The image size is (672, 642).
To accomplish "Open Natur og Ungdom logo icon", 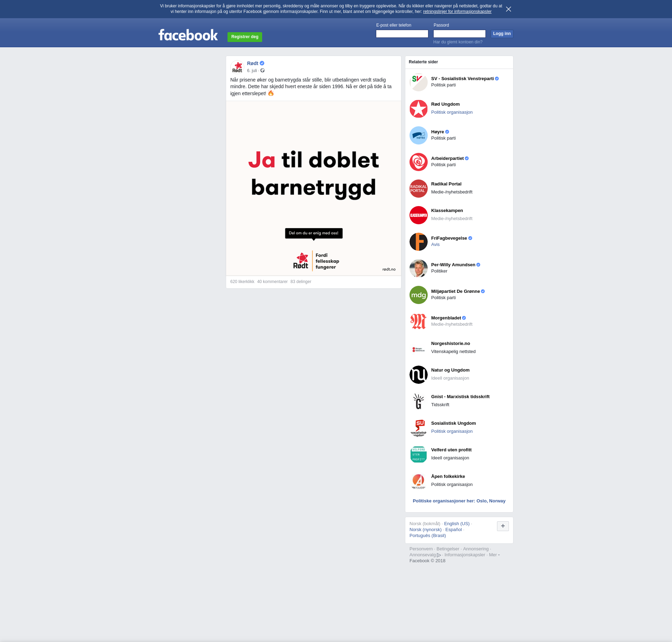I will (419, 375).
